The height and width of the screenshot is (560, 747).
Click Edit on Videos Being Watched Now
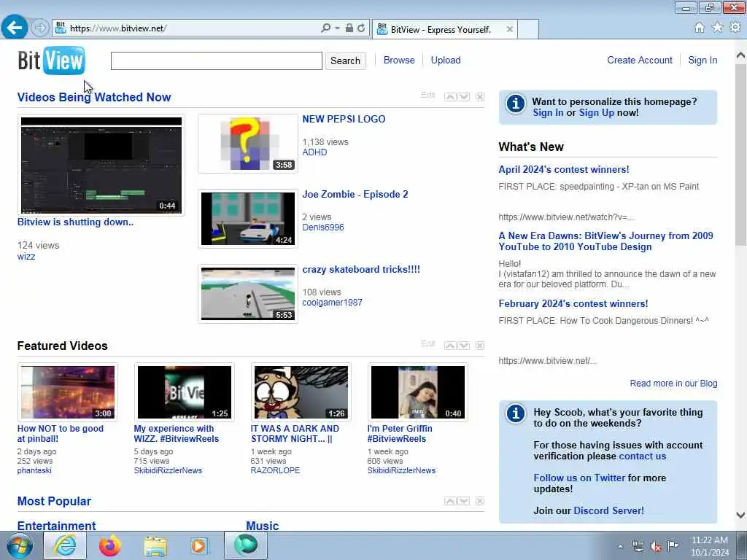point(427,96)
